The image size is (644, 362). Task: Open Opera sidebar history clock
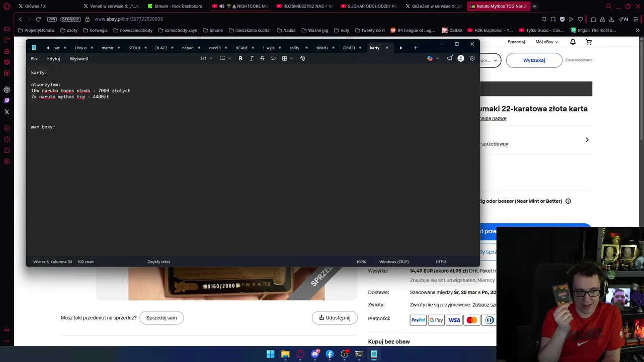7,139
